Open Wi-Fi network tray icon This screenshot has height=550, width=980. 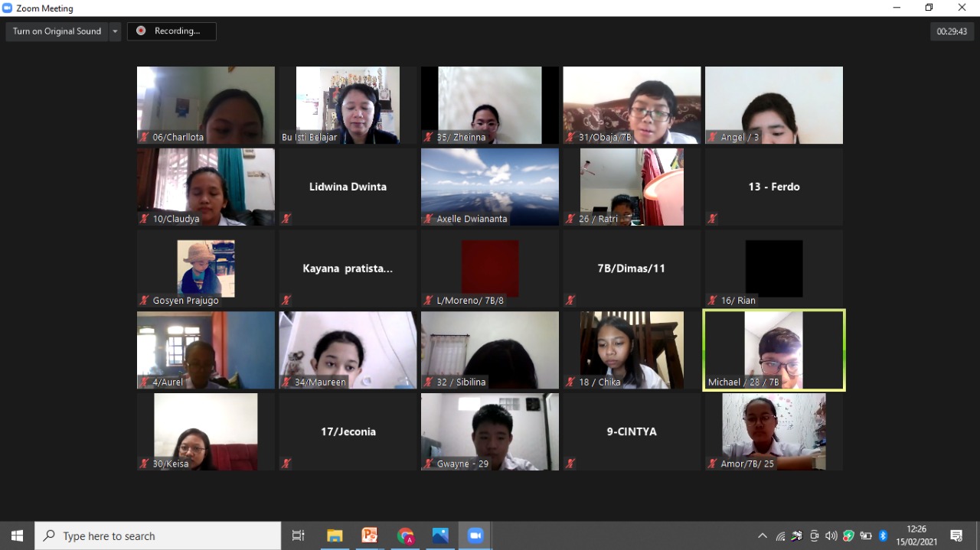pyautogui.click(x=780, y=536)
